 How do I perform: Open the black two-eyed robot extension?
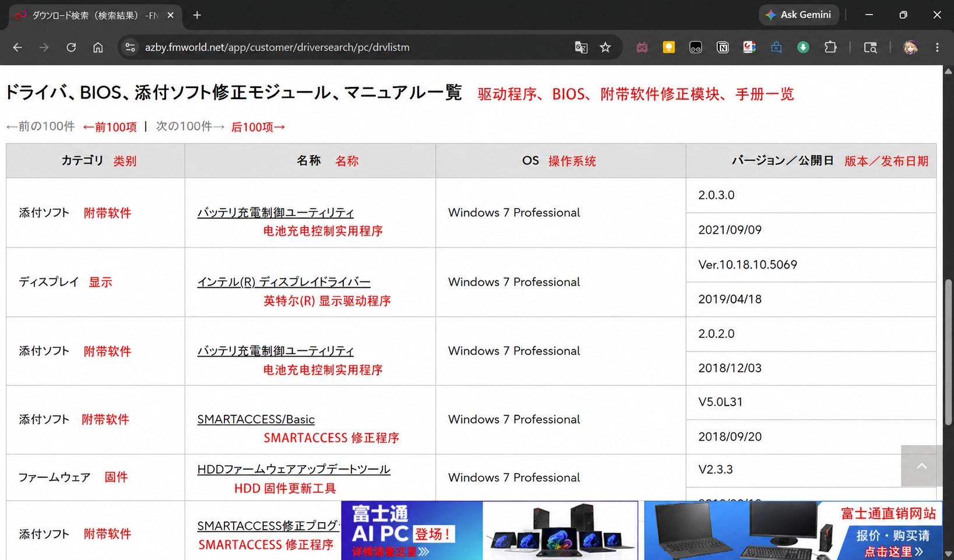(x=695, y=47)
